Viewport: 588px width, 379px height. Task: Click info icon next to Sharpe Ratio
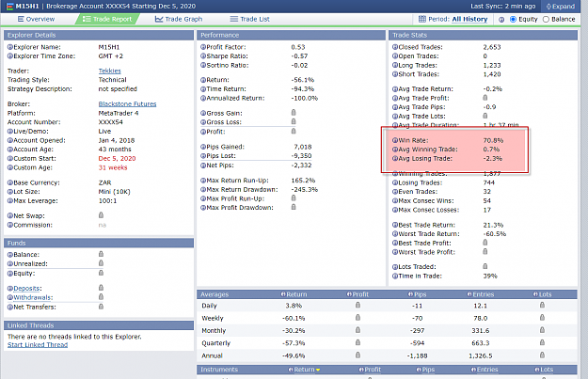tap(203, 56)
